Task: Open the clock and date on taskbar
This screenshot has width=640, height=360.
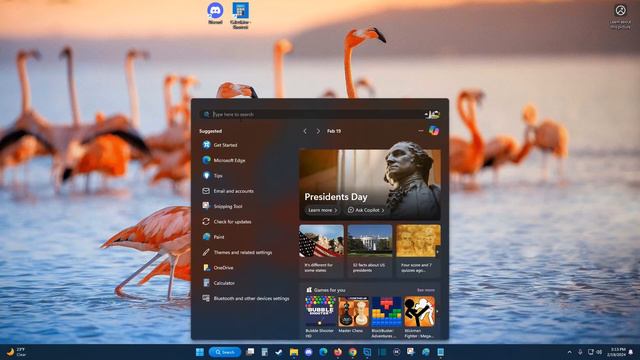Action: 616,352
